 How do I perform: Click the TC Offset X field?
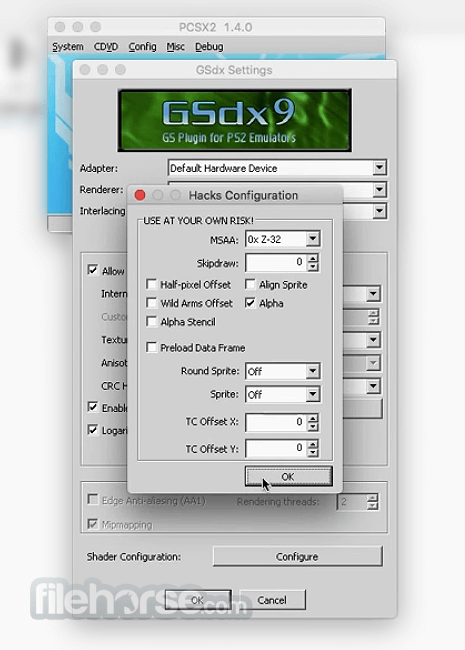click(x=277, y=422)
